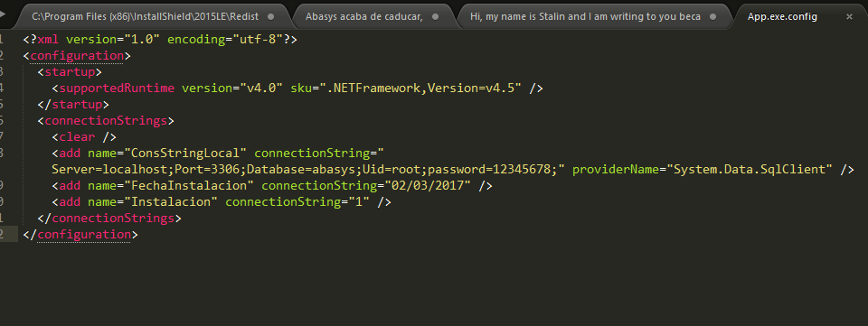Open the 'Hi, my name is Stalin' tab
Screen dimensions: 868x326
pyautogui.click(x=585, y=16)
